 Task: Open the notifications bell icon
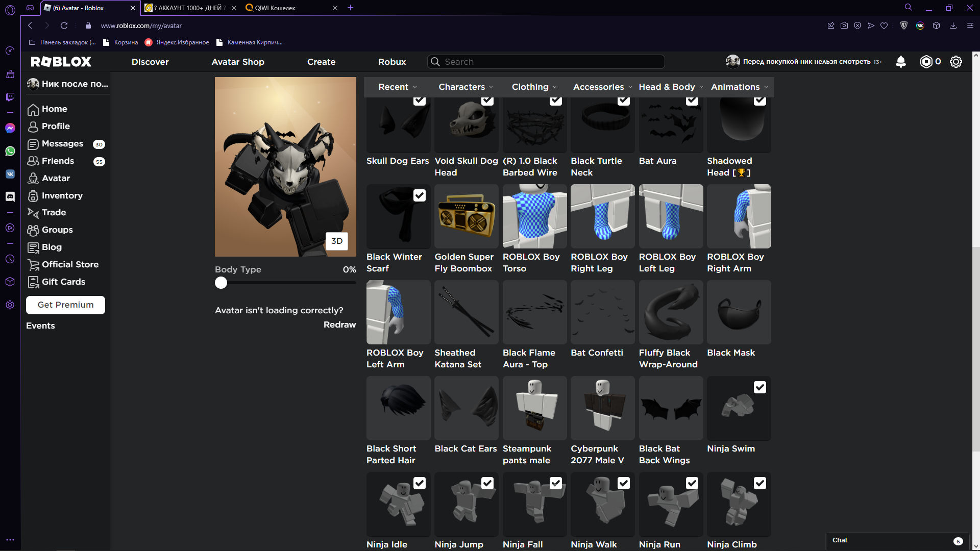point(901,62)
